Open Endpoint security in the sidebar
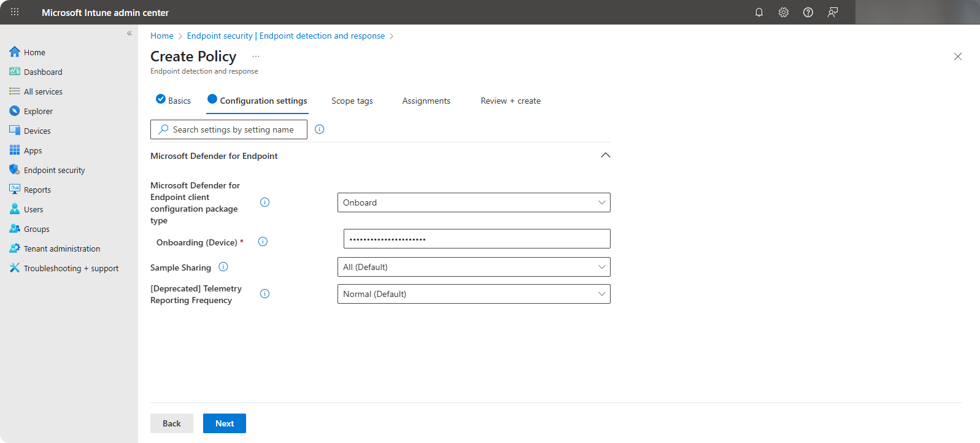The height and width of the screenshot is (443, 980). 54,170
